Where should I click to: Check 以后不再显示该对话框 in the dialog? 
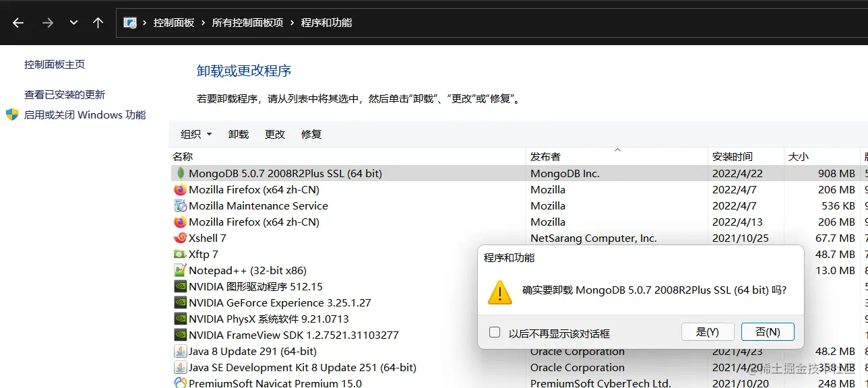(495, 331)
